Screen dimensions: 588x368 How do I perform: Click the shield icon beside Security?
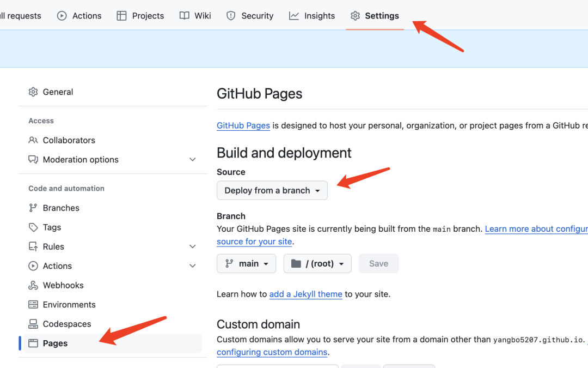pyautogui.click(x=231, y=16)
